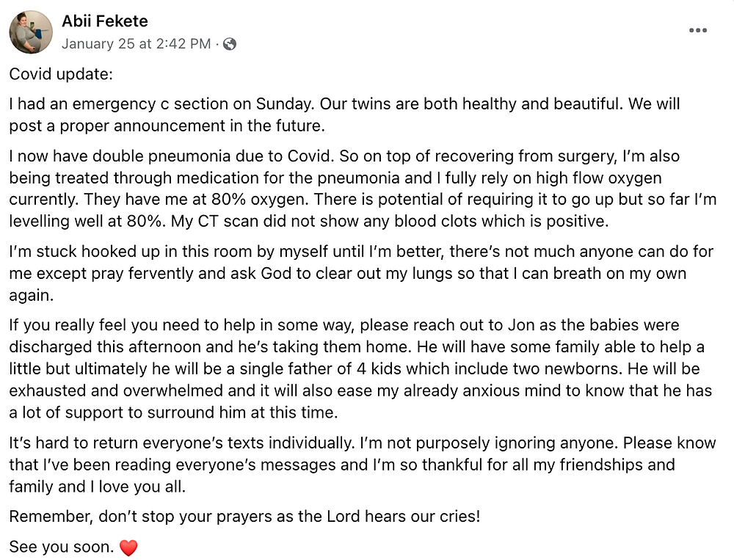
Task: Click the emergency c section paragraph
Action: point(344,114)
